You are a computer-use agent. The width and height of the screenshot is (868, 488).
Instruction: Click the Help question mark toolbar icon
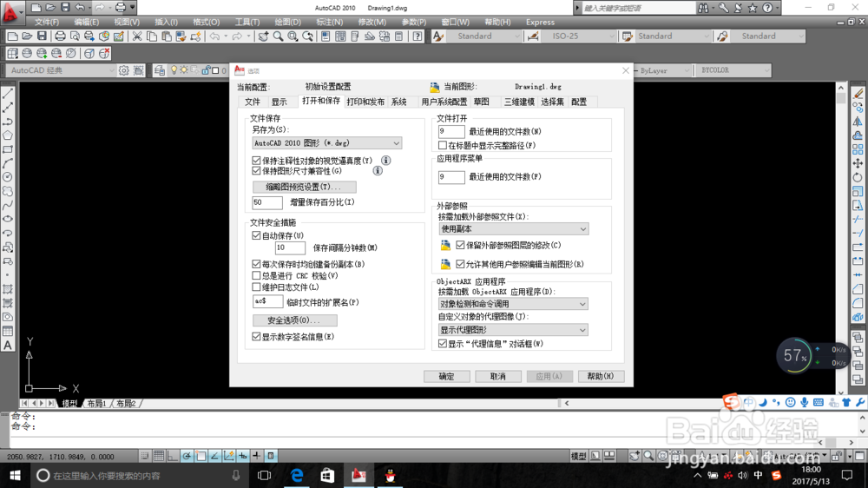click(x=418, y=36)
